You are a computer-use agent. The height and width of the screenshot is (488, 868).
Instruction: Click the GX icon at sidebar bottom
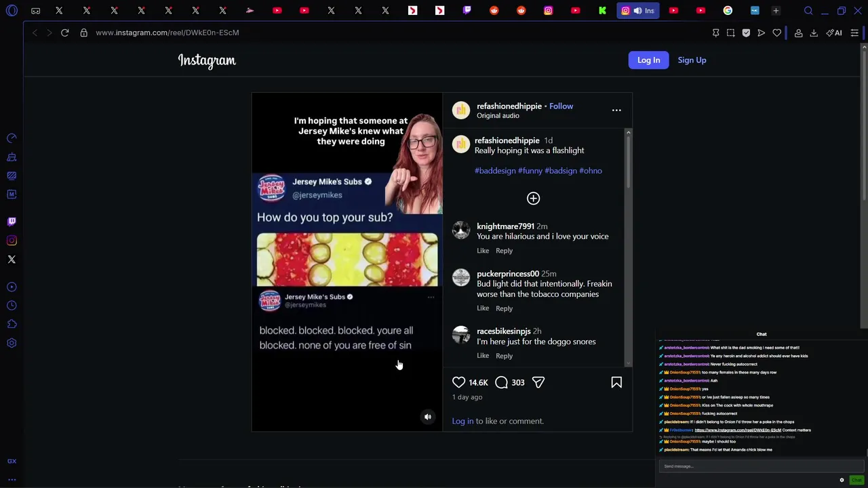(12, 461)
